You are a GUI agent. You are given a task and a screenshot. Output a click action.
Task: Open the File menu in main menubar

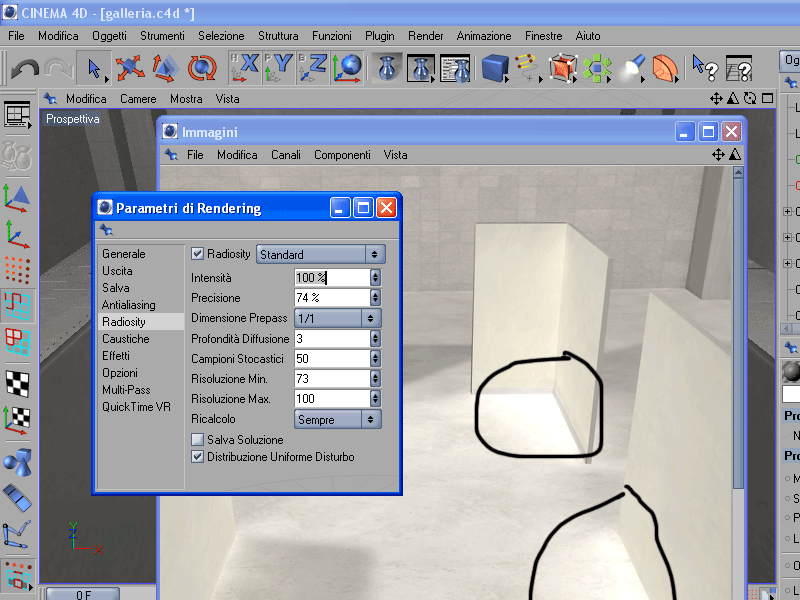(16, 36)
